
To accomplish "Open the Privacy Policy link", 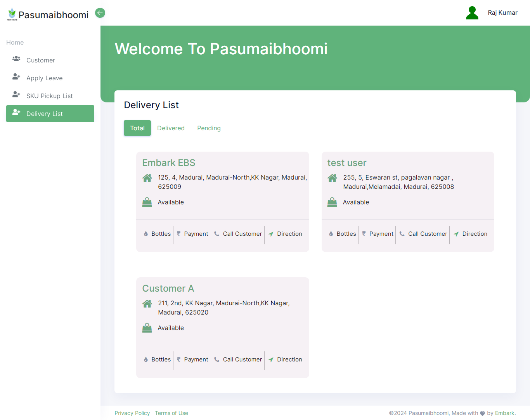I will point(132,413).
